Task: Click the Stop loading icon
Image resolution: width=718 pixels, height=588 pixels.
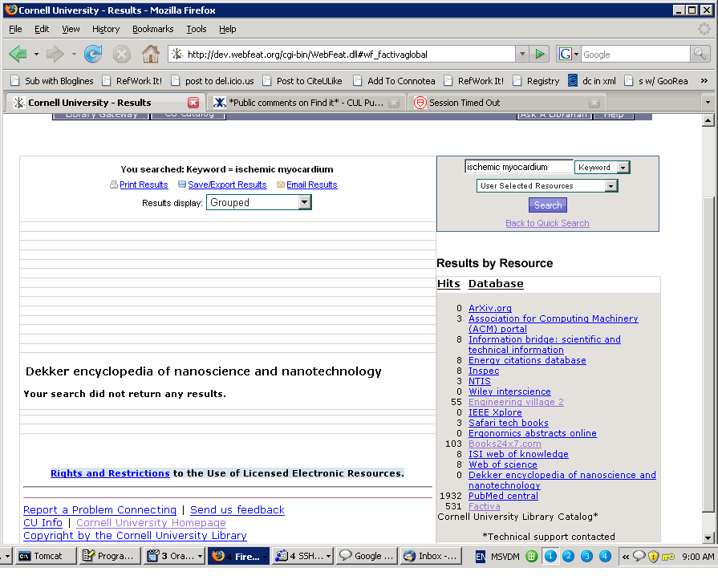Action: (122, 54)
